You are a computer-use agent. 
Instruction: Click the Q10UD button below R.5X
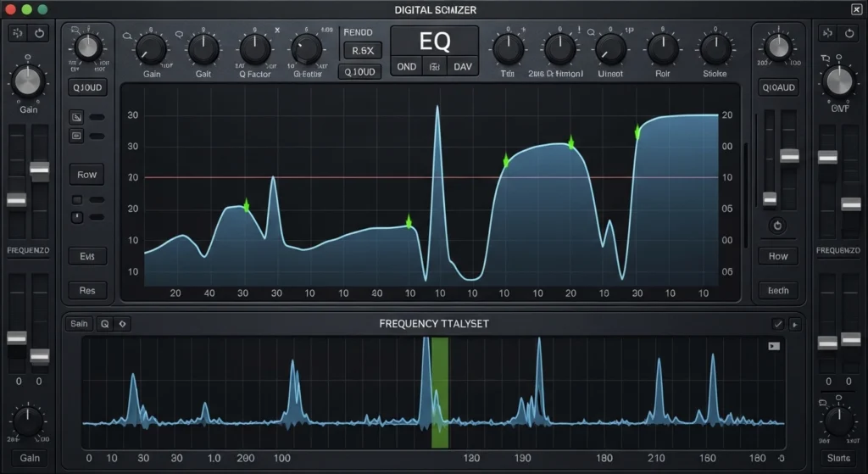[359, 72]
